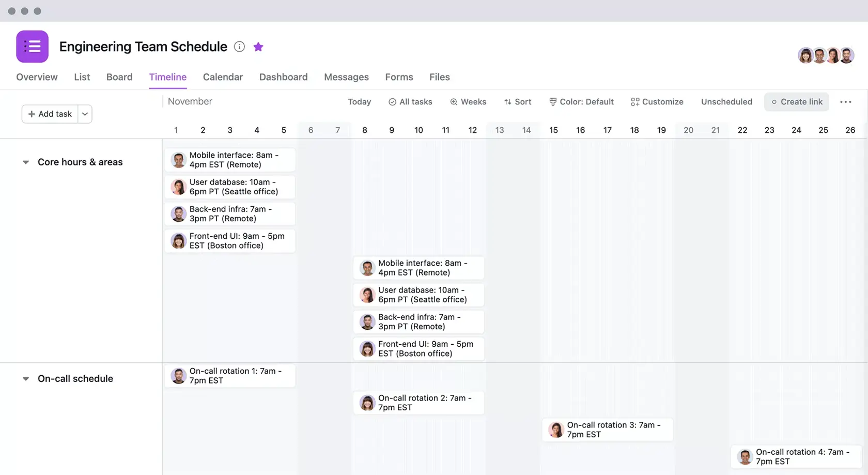Click the Create link button
Image resolution: width=868 pixels, height=475 pixels.
coord(796,102)
